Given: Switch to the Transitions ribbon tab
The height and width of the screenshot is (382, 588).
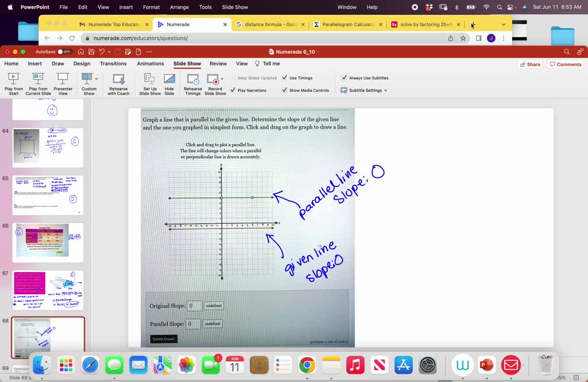Looking at the screenshot, I should click(x=113, y=64).
